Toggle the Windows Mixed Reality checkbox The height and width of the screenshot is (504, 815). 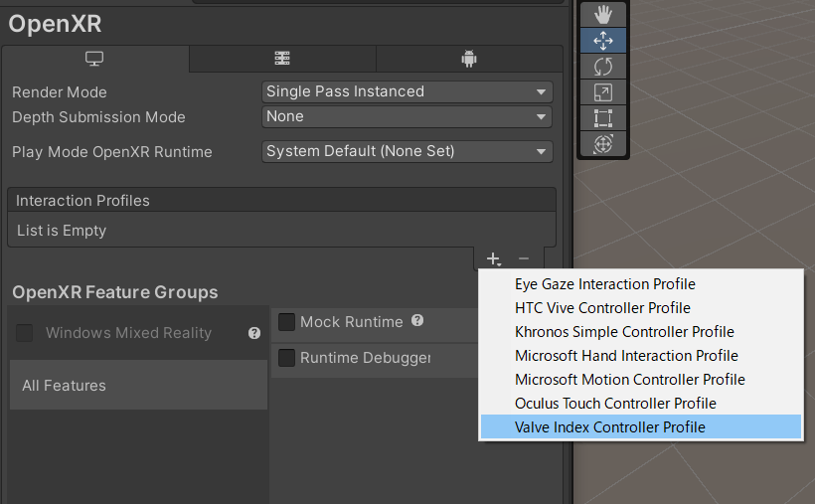[x=25, y=333]
